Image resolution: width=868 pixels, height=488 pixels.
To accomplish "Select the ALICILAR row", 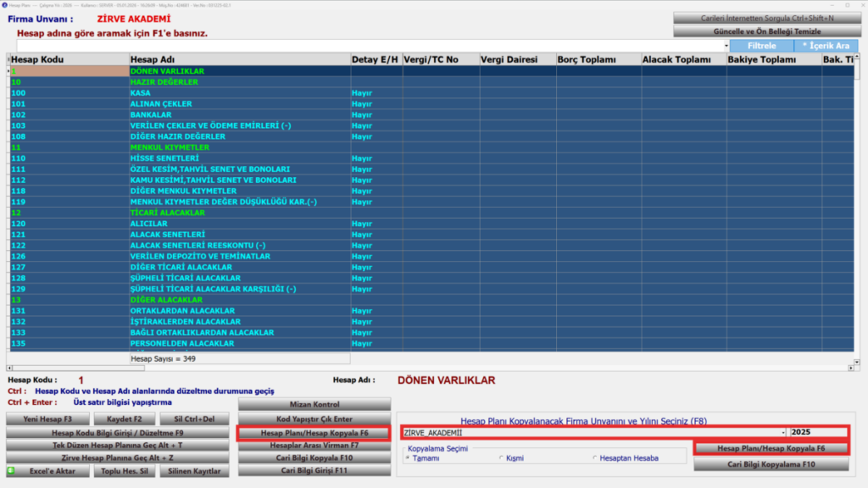I will pos(431,224).
